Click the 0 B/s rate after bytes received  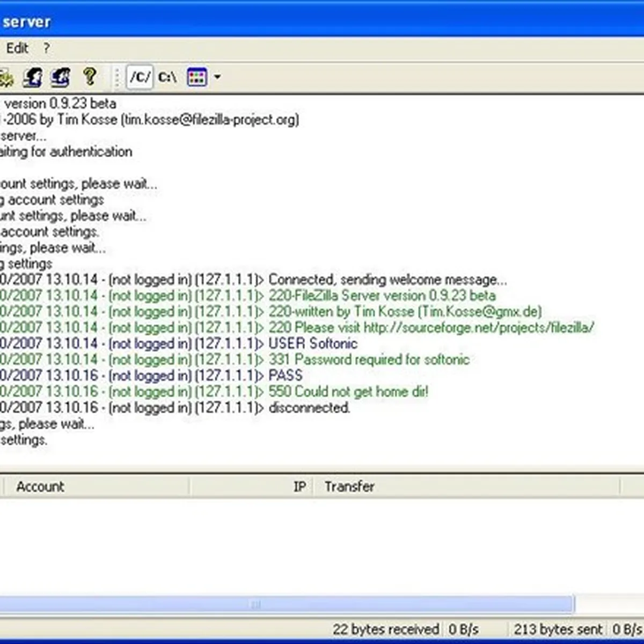pyautogui.click(x=464, y=629)
